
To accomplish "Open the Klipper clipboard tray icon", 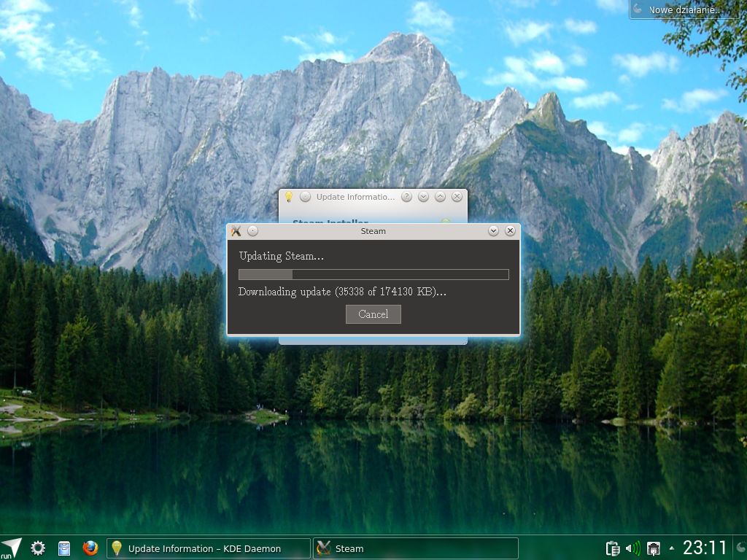I will [613, 548].
